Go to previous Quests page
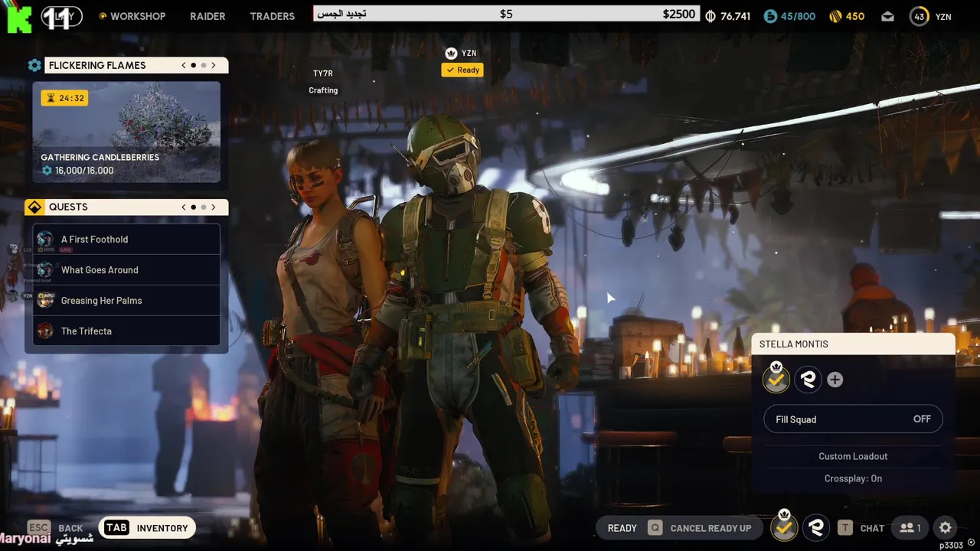The width and height of the screenshot is (980, 551). (184, 207)
